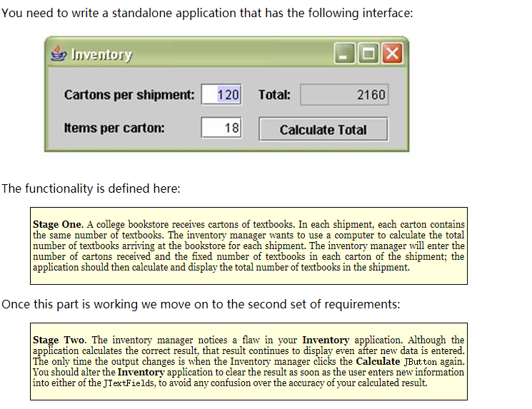Click the sentence starting 'You need to write a standalone'
The image size is (532, 409).
[x=207, y=14]
